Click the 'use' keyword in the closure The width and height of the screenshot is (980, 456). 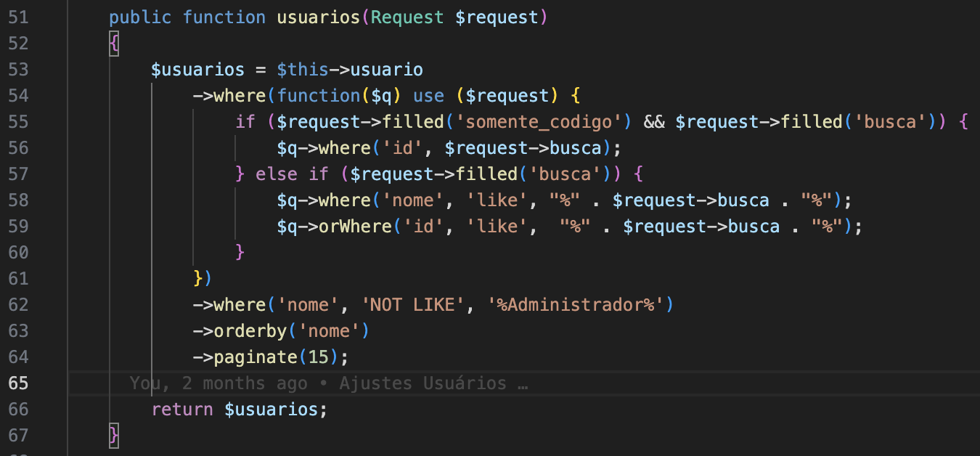coord(429,96)
